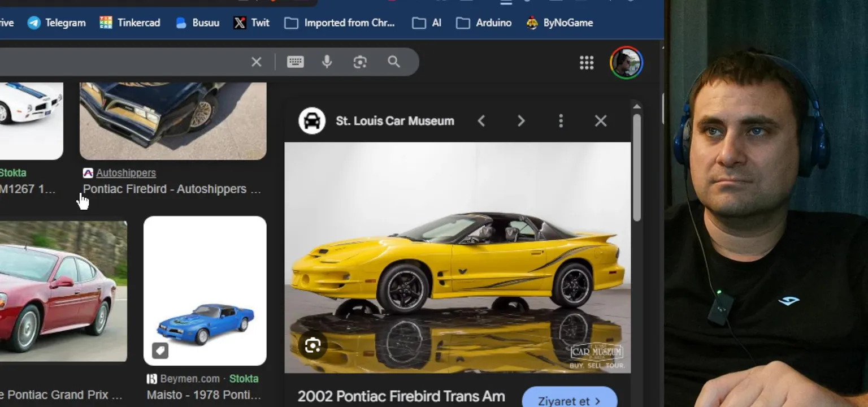Open the Google apps grid
The image size is (868, 407).
[x=587, y=62]
